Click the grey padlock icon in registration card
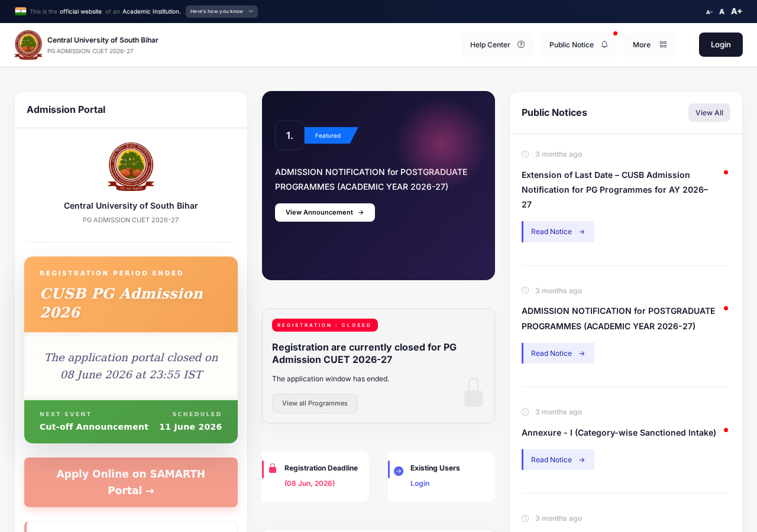The height and width of the screenshot is (532, 757). 474,392
